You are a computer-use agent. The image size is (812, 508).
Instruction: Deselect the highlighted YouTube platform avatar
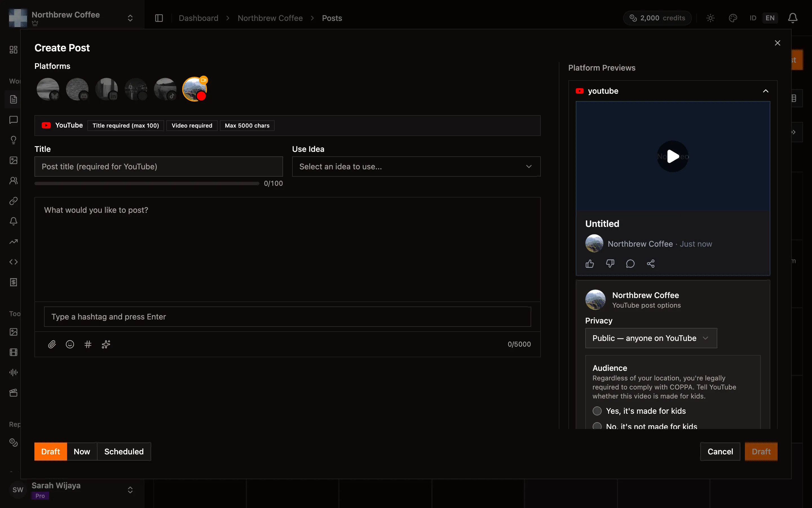point(195,89)
